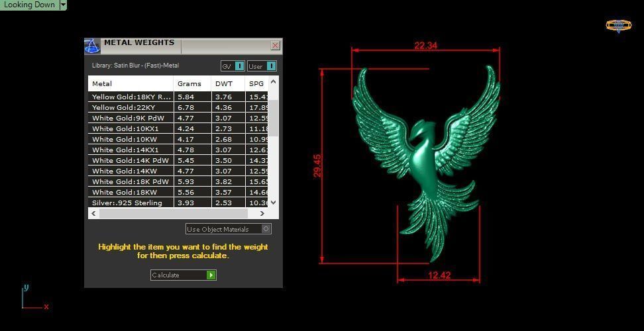This screenshot has height=331, width=644.
Task: Sort by the DWT column header
Action: [x=228, y=83]
